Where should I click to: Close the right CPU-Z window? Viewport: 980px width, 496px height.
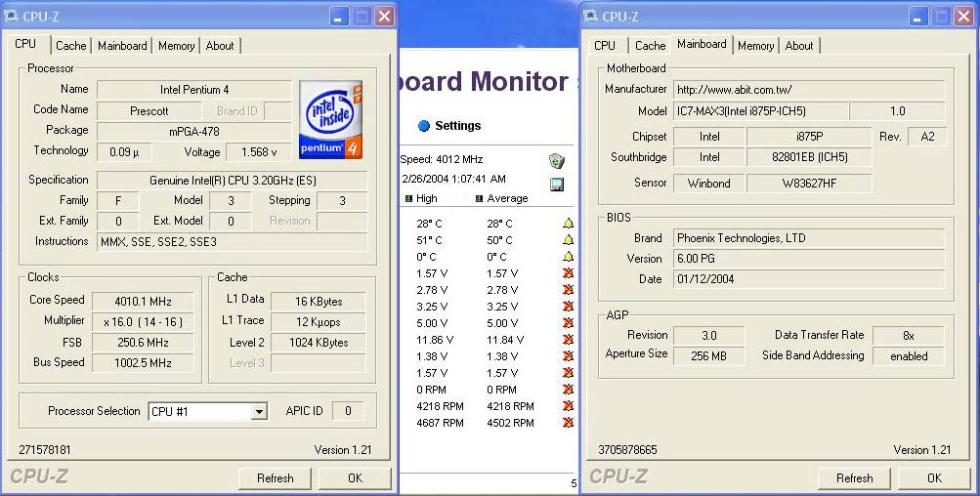pos(964,17)
